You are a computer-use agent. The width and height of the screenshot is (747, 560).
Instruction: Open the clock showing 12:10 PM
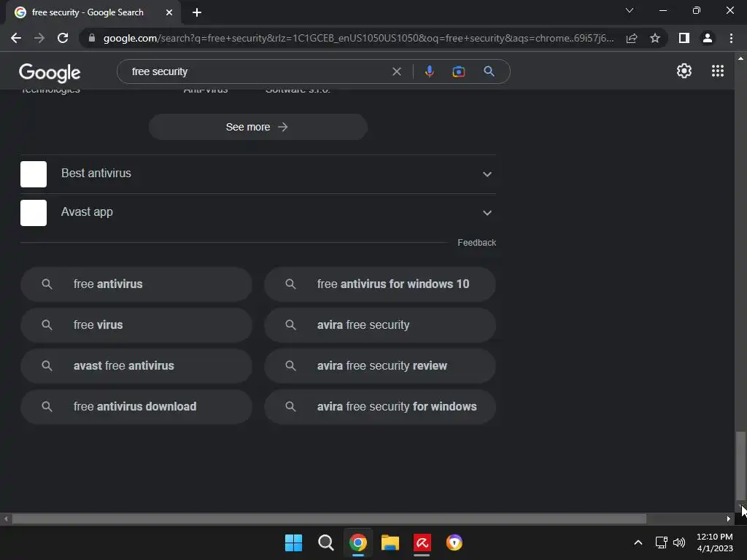pyautogui.click(x=715, y=542)
